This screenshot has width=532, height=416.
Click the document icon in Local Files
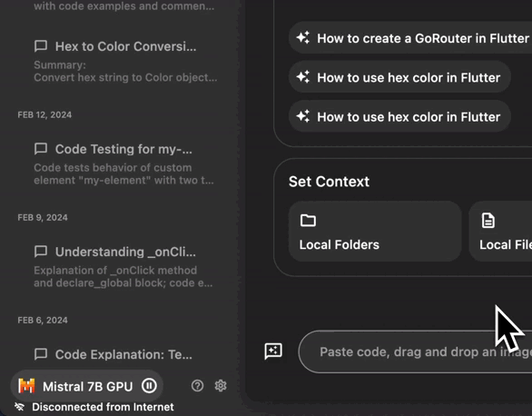pyautogui.click(x=488, y=221)
